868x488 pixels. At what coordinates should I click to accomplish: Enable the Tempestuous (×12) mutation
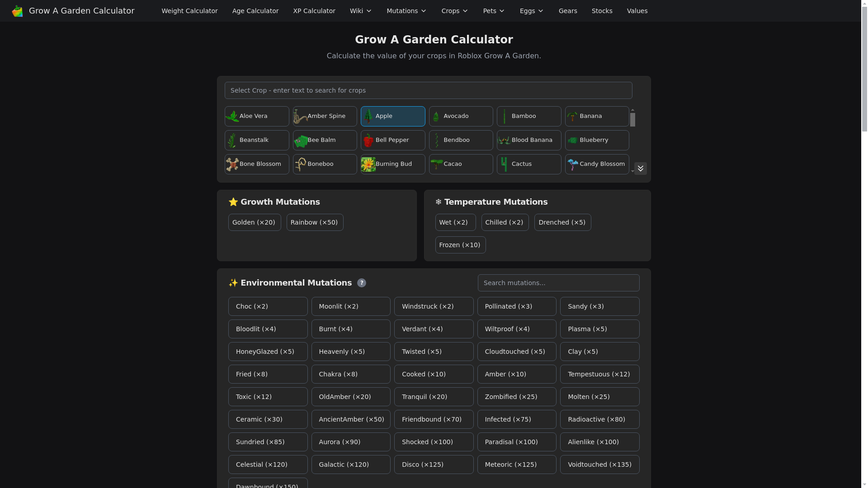click(599, 374)
